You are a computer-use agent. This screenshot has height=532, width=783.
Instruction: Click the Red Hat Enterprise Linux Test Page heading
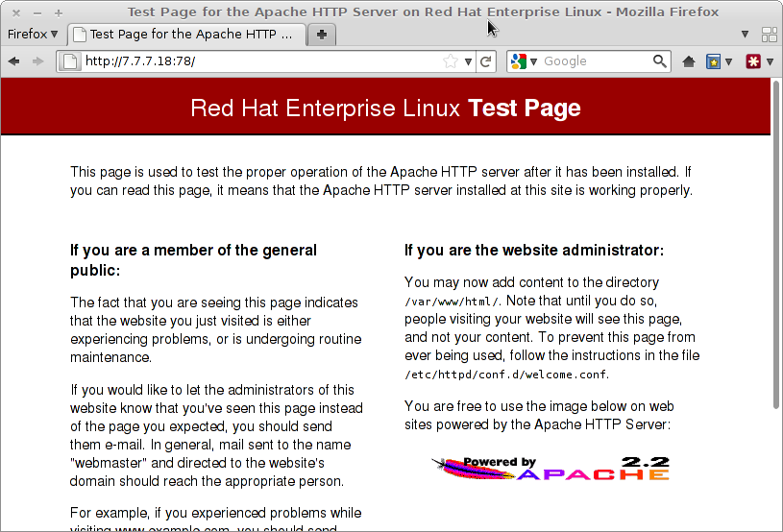point(385,108)
